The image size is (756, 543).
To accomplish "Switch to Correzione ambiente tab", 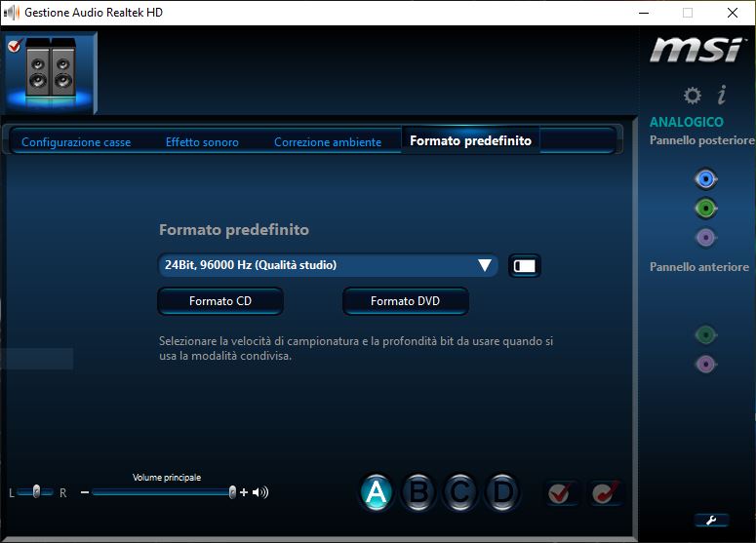I will tap(328, 142).
